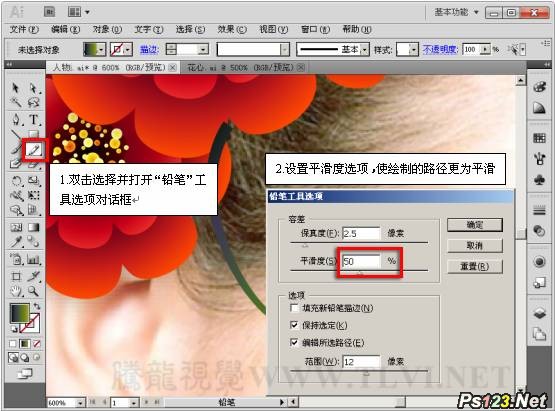The width and height of the screenshot is (555, 411).
Task: Click the 重置 reset button
Action: 475,266
